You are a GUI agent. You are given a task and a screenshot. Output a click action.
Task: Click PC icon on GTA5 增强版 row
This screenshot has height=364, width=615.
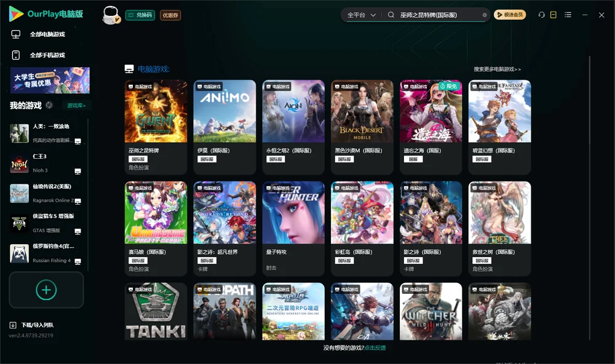(77, 231)
